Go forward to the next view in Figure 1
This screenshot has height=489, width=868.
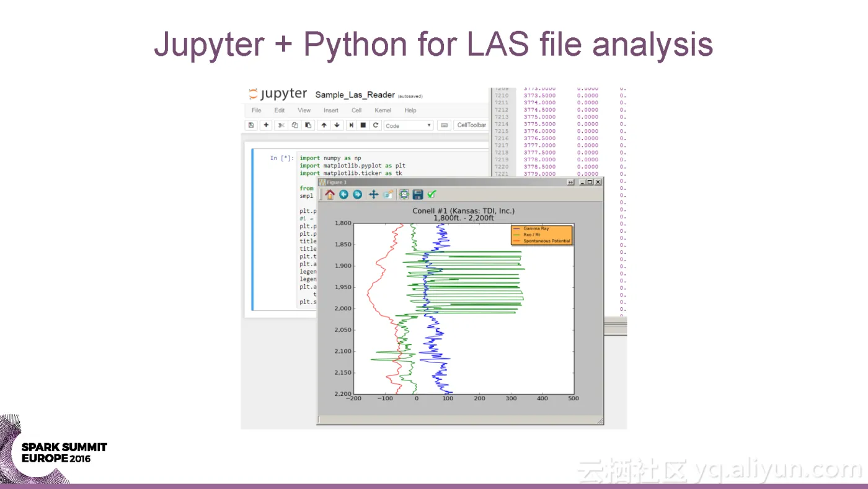(x=357, y=194)
